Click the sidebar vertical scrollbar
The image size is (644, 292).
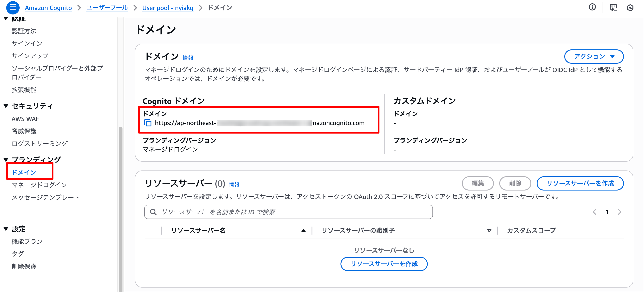coord(121,209)
